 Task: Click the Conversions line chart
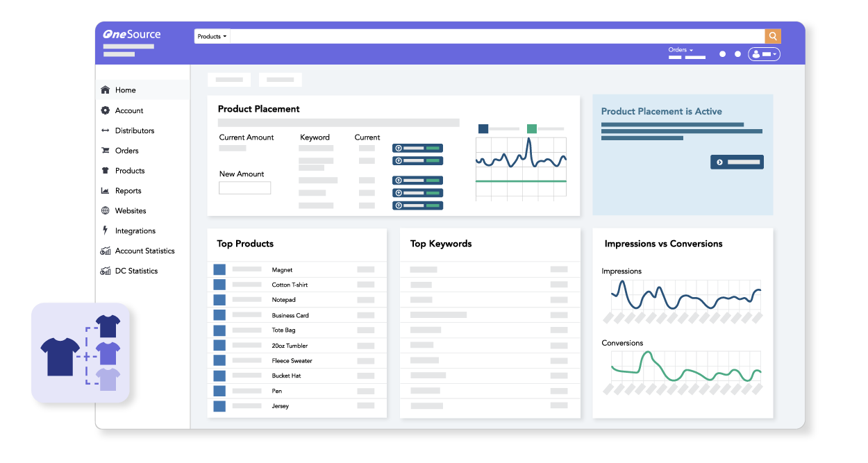tap(686, 367)
